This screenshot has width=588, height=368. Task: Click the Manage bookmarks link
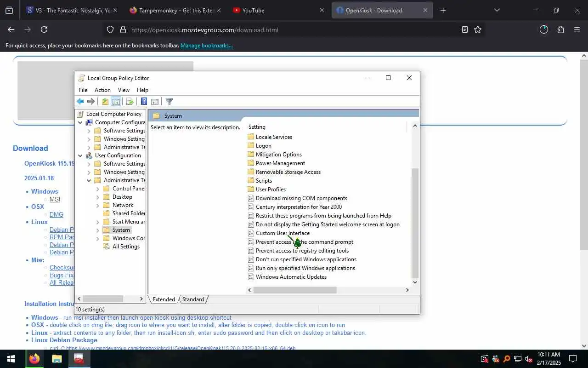206,46
